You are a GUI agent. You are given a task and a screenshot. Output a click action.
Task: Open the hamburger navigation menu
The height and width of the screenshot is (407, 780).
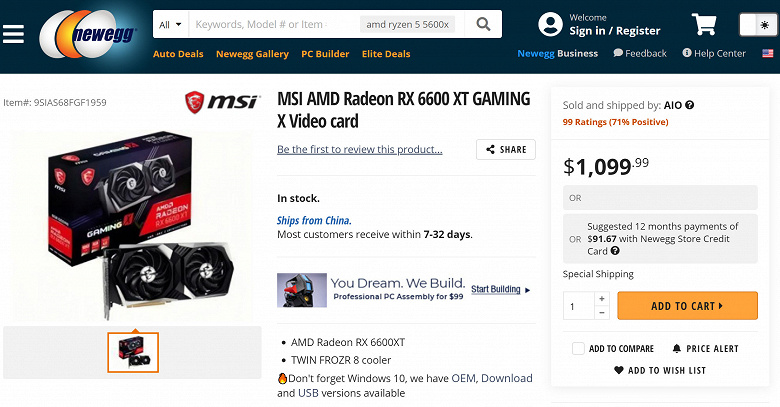(13, 34)
